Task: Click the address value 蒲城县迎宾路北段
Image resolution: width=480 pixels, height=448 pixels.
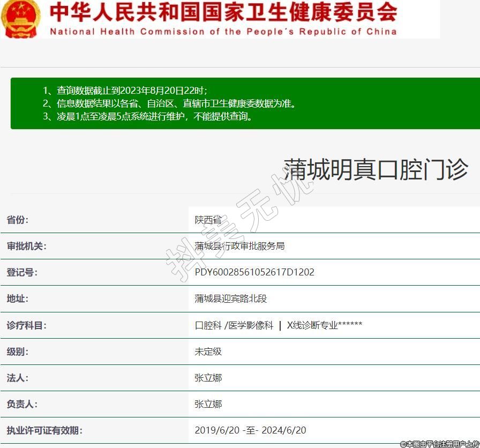Action: click(x=230, y=298)
